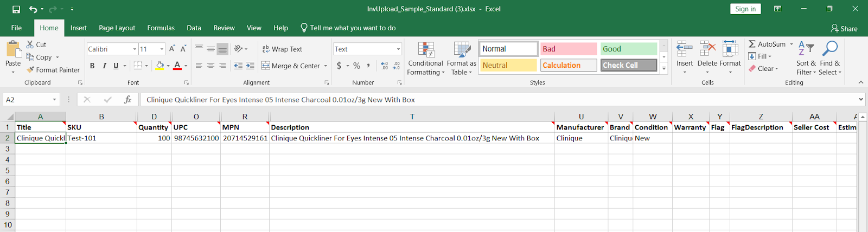This screenshot has width=868, height=232.
Task: Apply the Good cell style
Action: 629,49
